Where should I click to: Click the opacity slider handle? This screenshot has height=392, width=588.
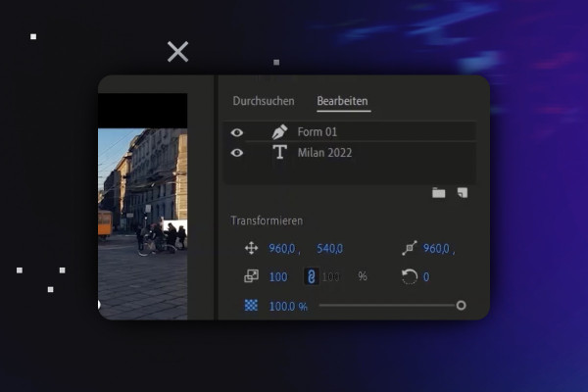[x=462, y=306]
